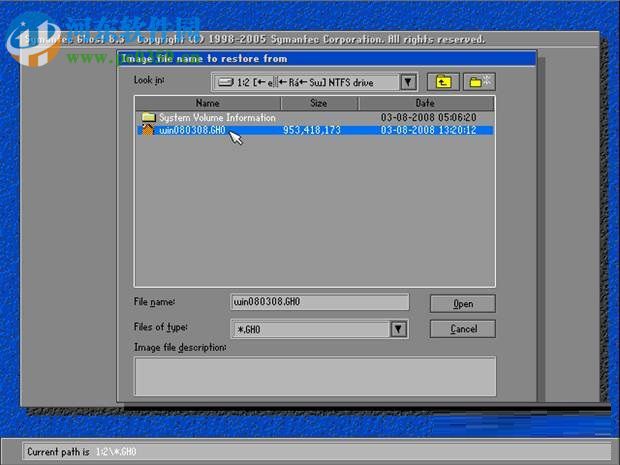Image resolution: width=620 pixels, height=465 pixels.
Task: Click the Cancel button
Action: coord(463,329)
